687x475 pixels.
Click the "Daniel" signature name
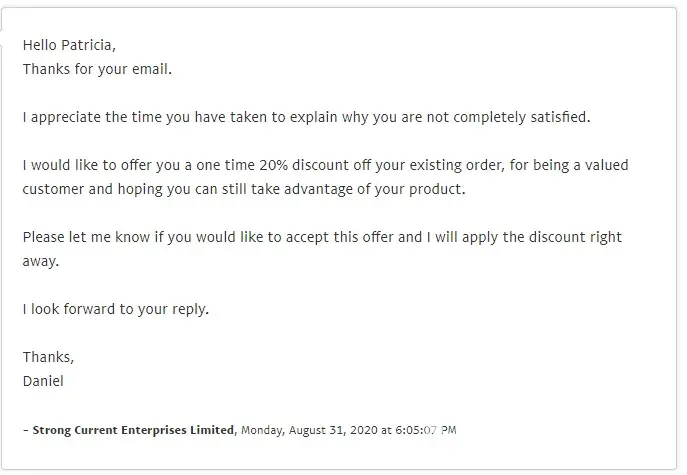pos(43,380)
